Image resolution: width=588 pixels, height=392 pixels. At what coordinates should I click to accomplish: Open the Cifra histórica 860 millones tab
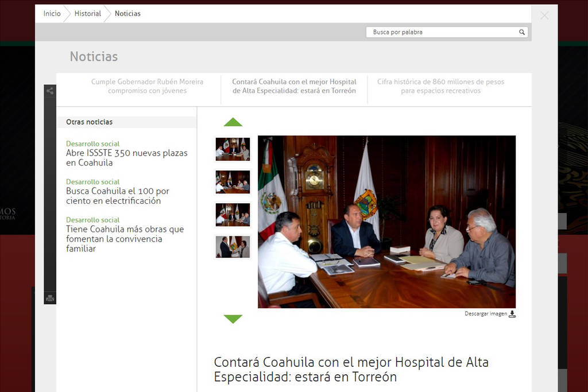coord(440,86)
